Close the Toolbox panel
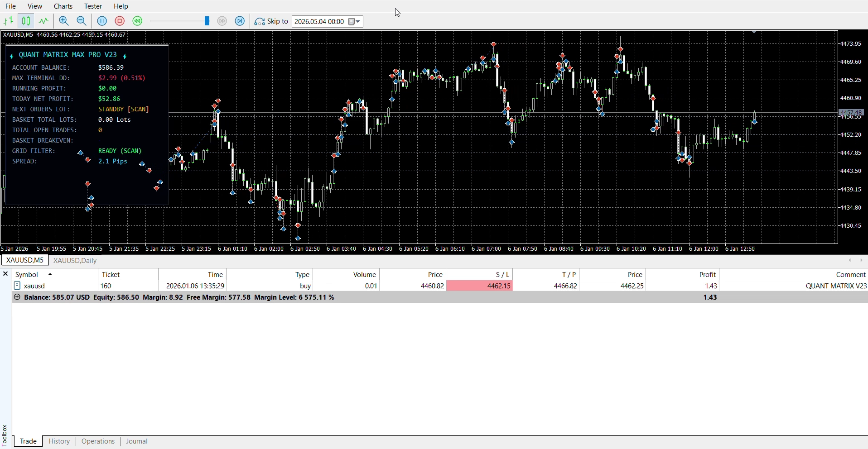The image size is (868, 449). click(x=5, y=274)
